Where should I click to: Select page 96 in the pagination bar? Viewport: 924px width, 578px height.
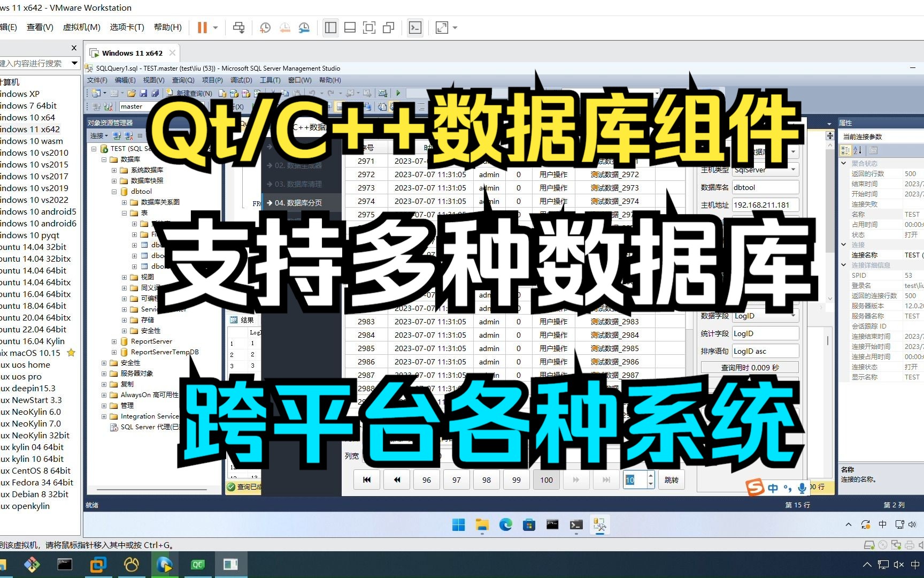(427, 480)
